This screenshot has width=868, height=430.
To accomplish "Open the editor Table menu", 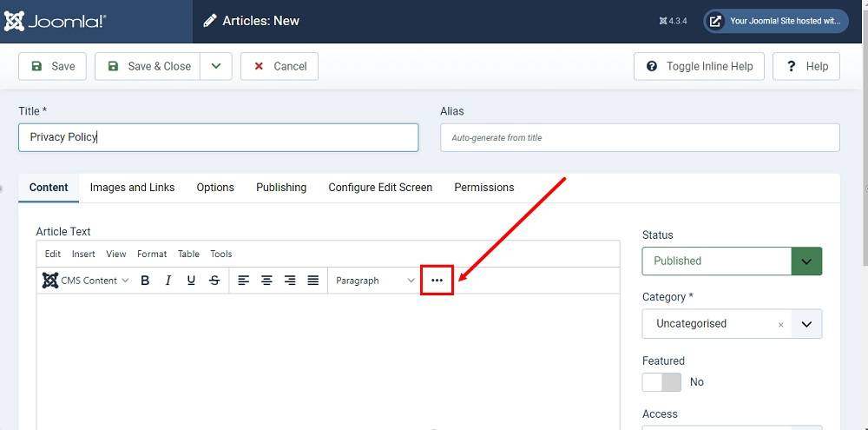I will click(188, 254).
